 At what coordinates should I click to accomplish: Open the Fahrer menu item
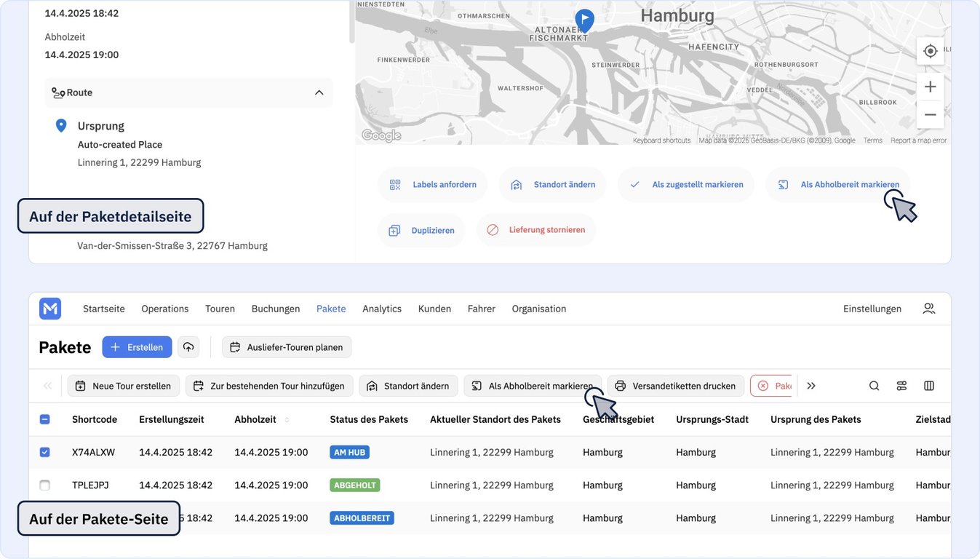click(x=482, y=309)
